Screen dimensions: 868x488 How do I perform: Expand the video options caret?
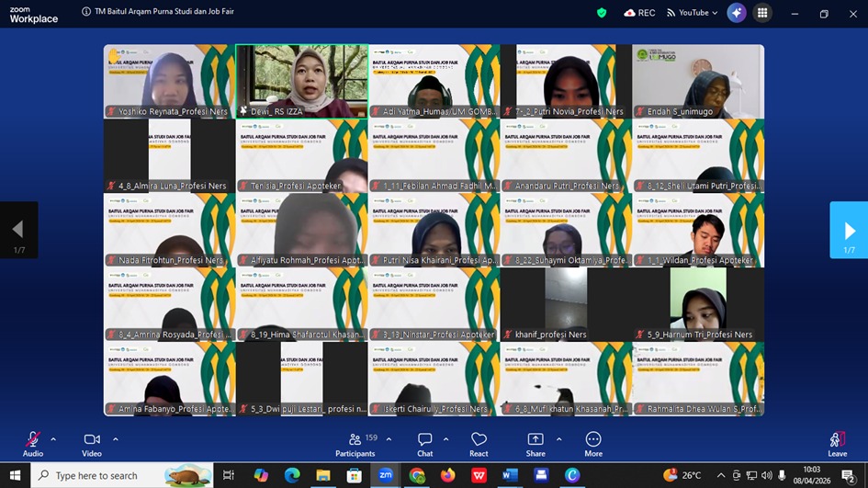point(115,439)
